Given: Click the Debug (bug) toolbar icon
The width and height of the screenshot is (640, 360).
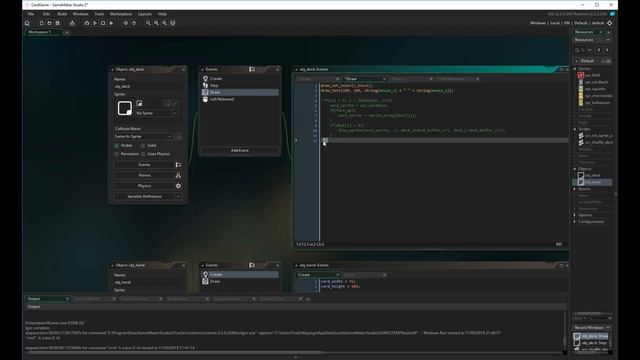Looking at the screenshot, I should coord(87,23).
